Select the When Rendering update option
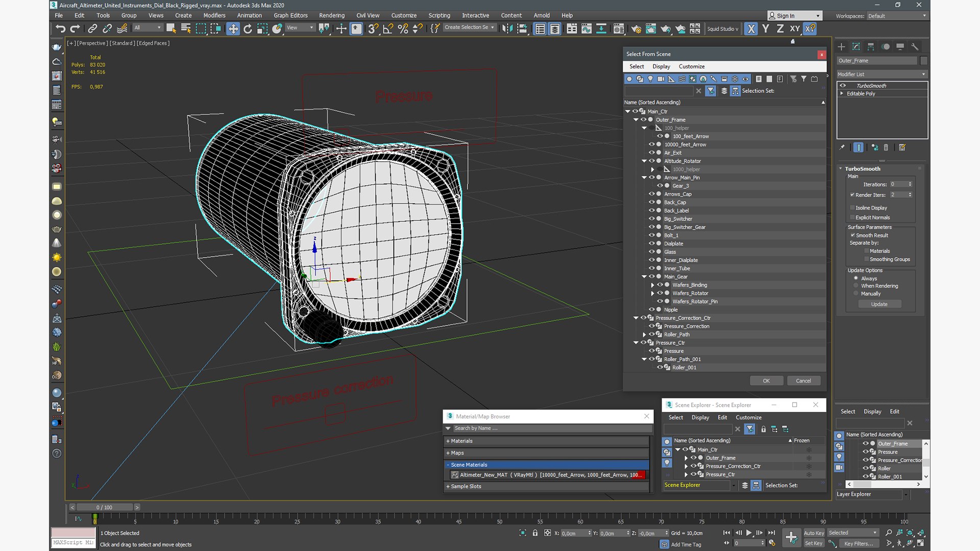Viewport: 980px width, 551px height. tap(856, 286)
